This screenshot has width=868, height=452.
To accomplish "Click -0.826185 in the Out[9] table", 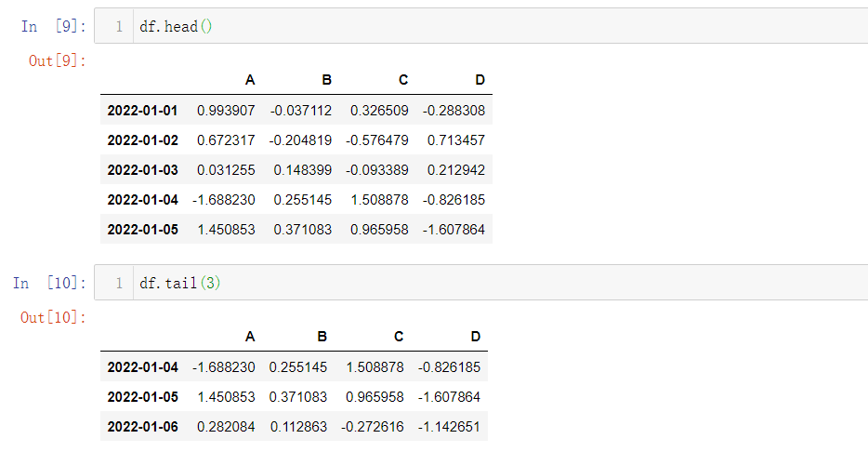I will point(454,200).
